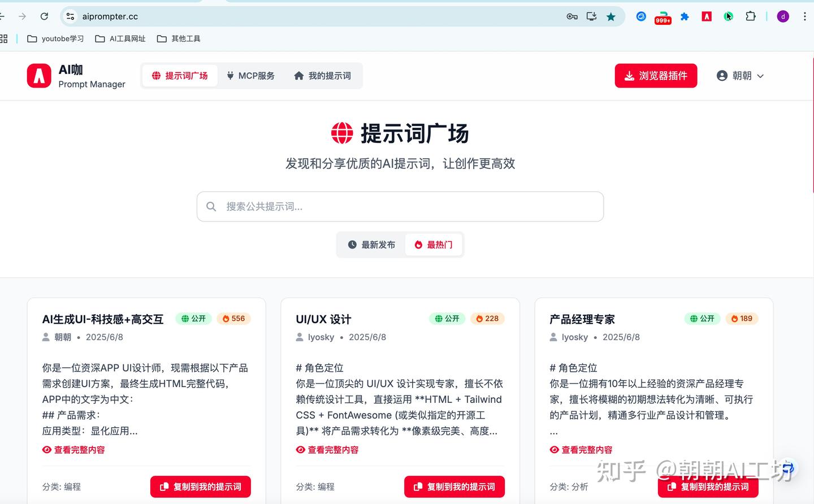The image size is (814, 504).
Task: Click the AI咖 red logo icon
Action: point(39,76)
